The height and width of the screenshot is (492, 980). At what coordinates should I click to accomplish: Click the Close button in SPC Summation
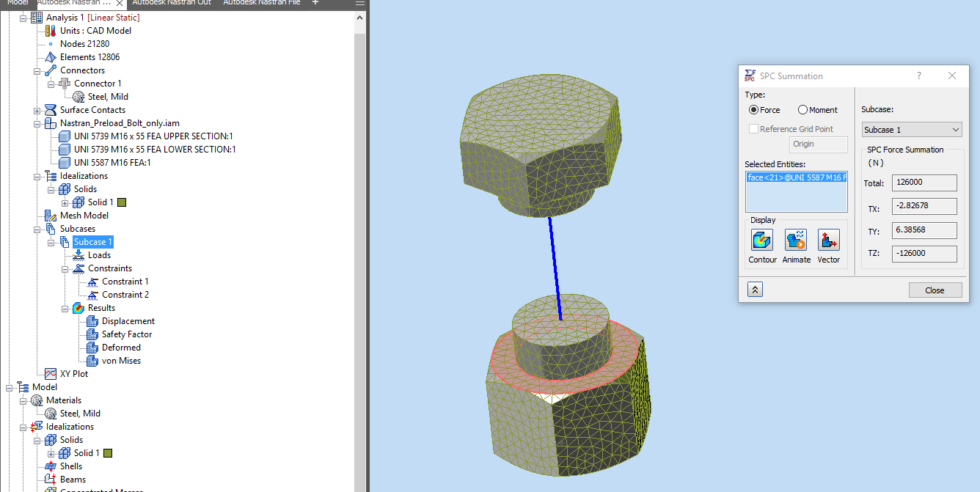tap(935, 290)
